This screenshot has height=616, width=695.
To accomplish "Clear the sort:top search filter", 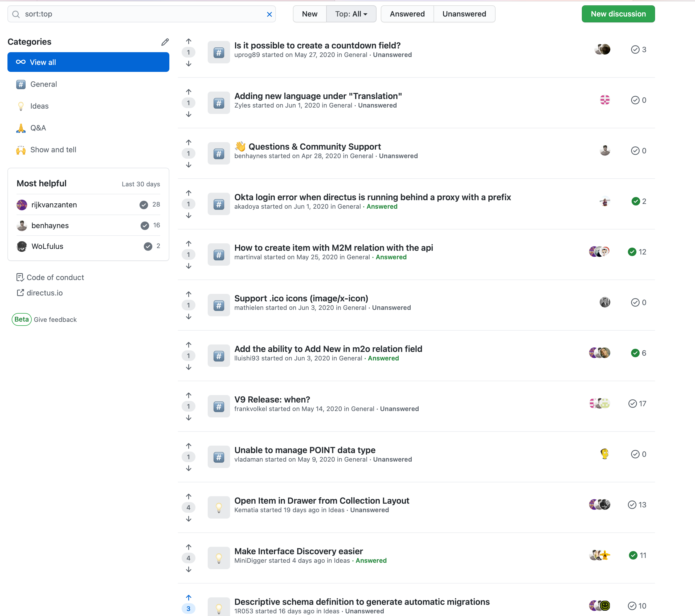I will pos(269,14).
